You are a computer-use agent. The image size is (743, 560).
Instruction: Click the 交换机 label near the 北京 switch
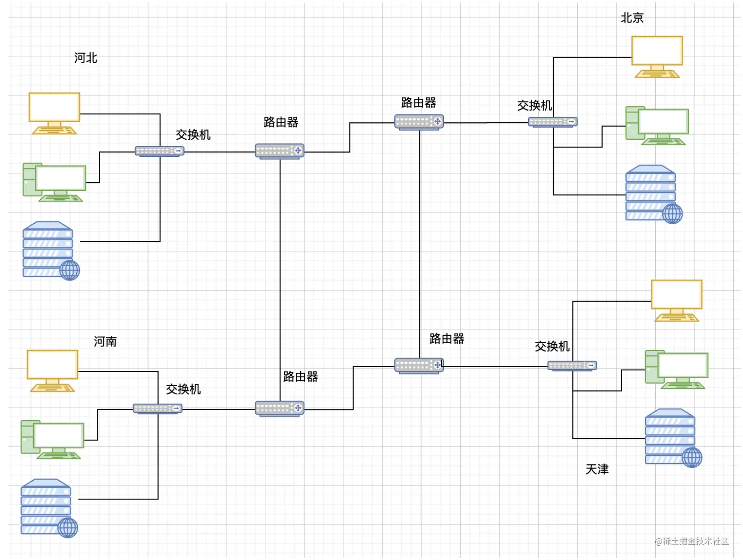pyautogui.click(x=534, y=106)
